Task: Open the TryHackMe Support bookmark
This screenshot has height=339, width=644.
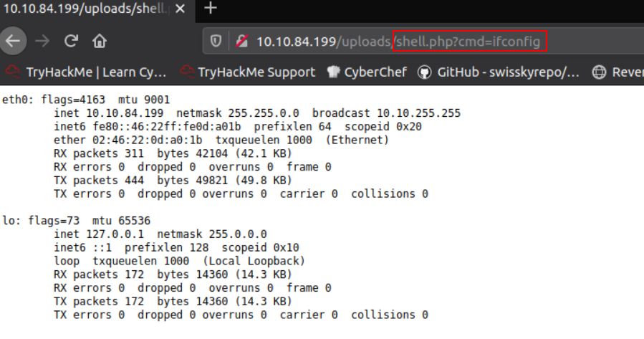Action: 248,72
